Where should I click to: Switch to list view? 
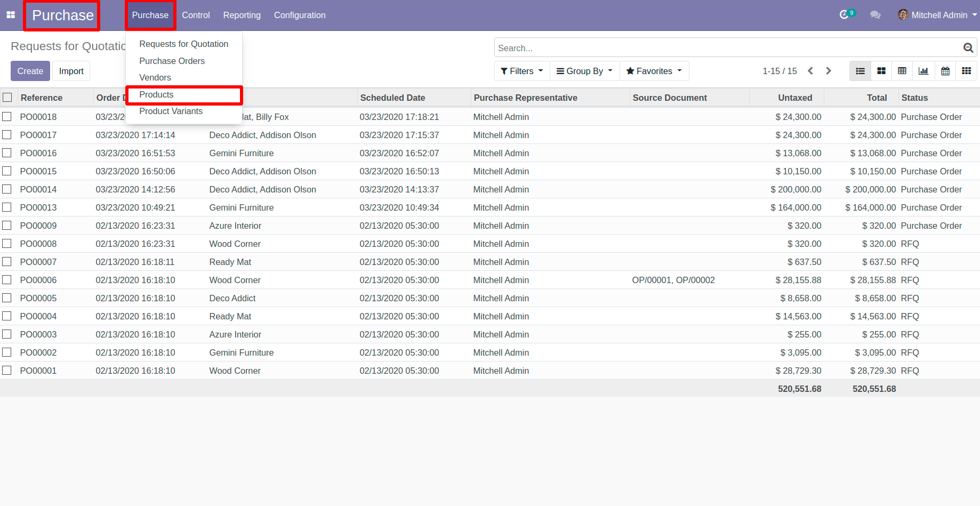860,71
